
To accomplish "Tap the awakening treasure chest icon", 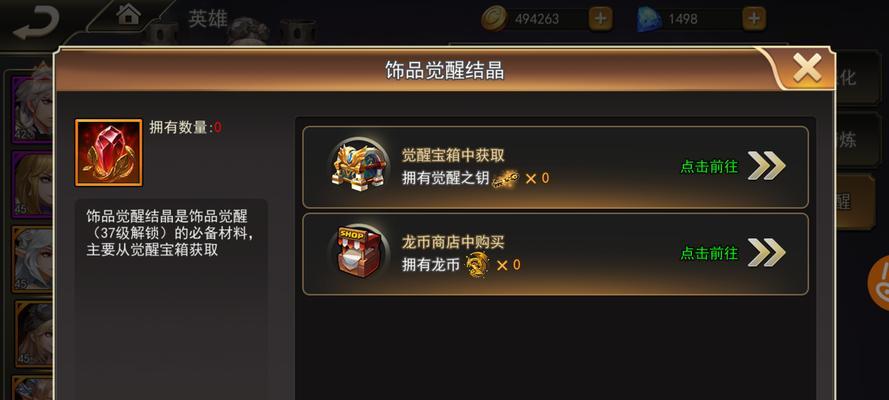I will (x=359, y=167).
